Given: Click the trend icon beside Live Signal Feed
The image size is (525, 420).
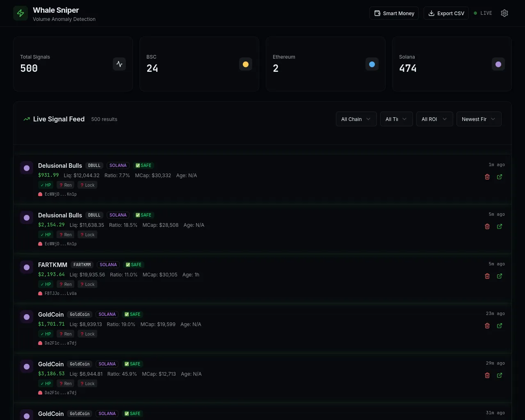Looking at the screenshot, I should 27,119.
